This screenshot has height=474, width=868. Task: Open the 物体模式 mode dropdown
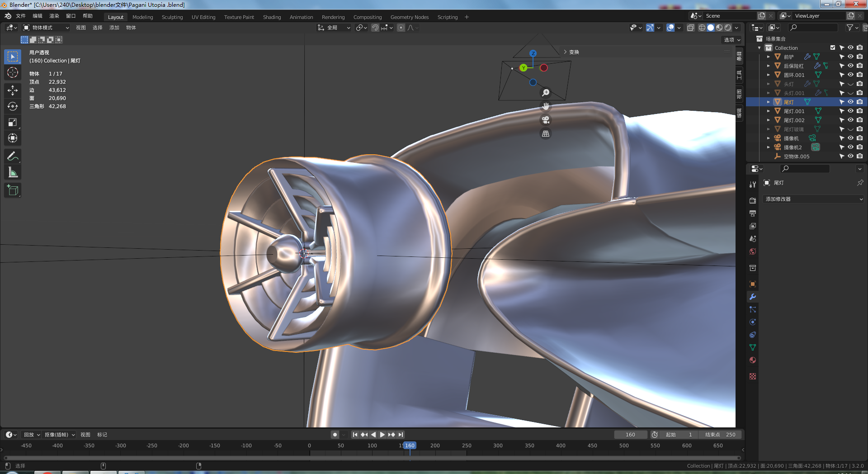click(x=46, y=28)
